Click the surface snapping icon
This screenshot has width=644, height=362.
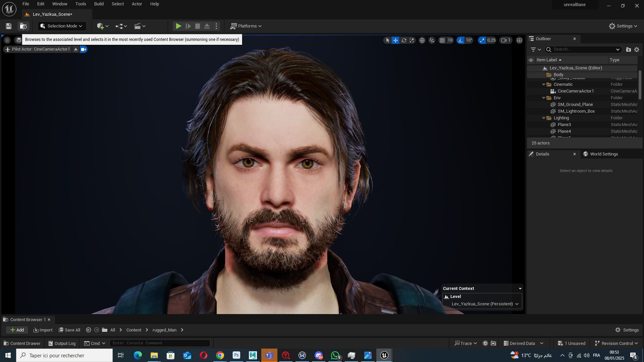click(432, 40)
